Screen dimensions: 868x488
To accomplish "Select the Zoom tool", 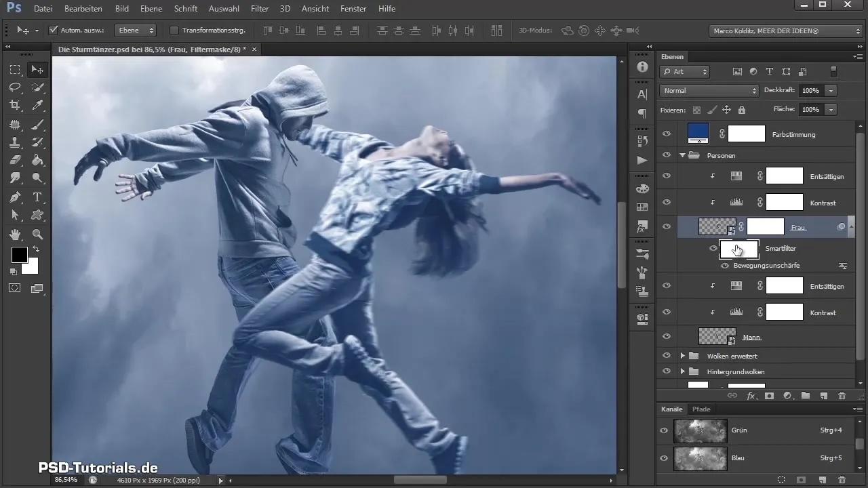I will tap(38, 235).
